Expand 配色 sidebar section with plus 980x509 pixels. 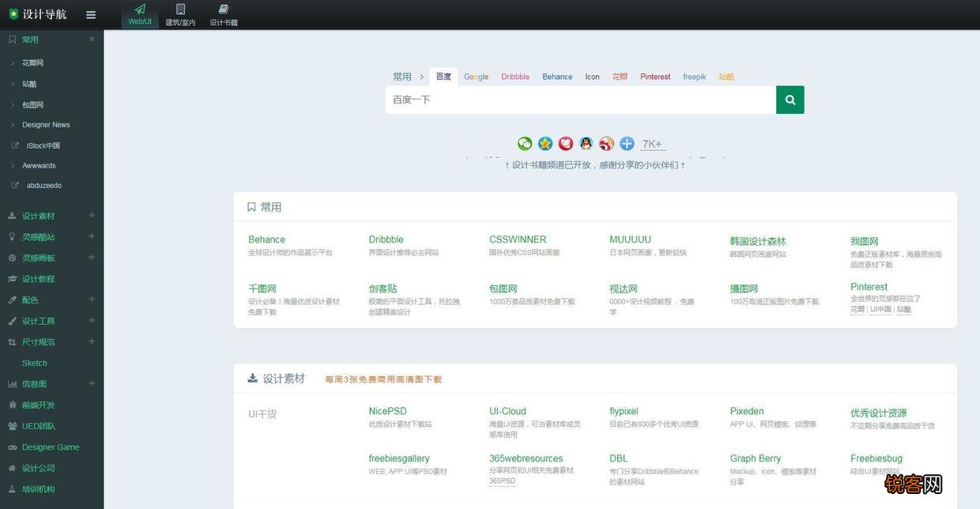(x=92, y=299)
